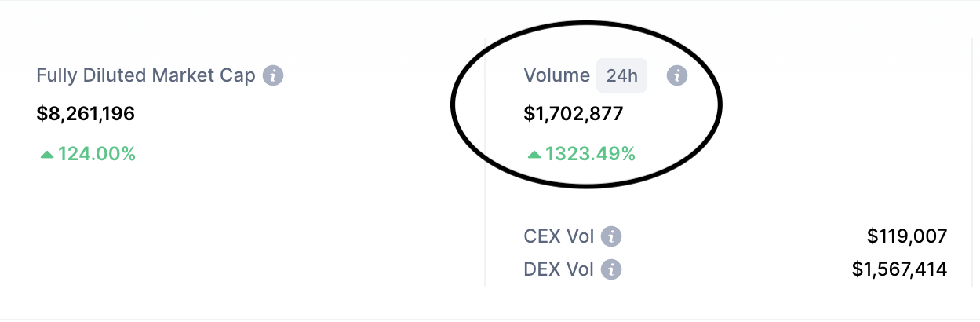Open the 24h volume period selector
Screen dimensions: 980x322
[621, 75]
